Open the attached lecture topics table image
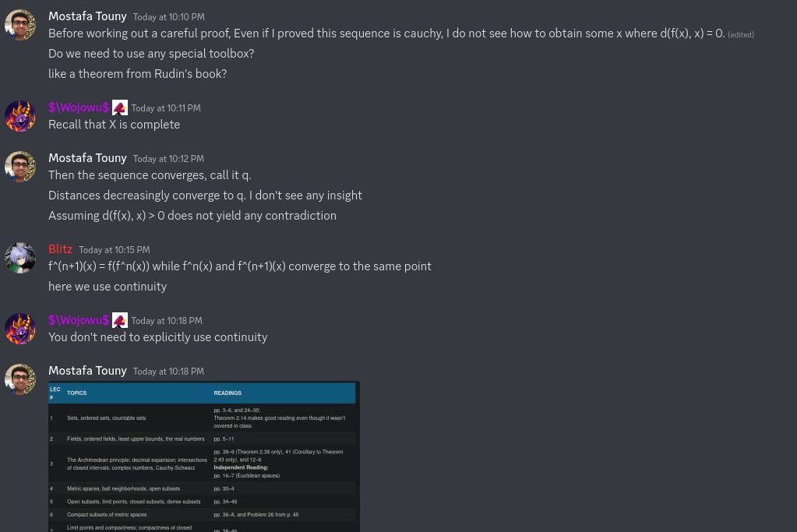This screenshot has height=532, width=797. pos(204,456)
